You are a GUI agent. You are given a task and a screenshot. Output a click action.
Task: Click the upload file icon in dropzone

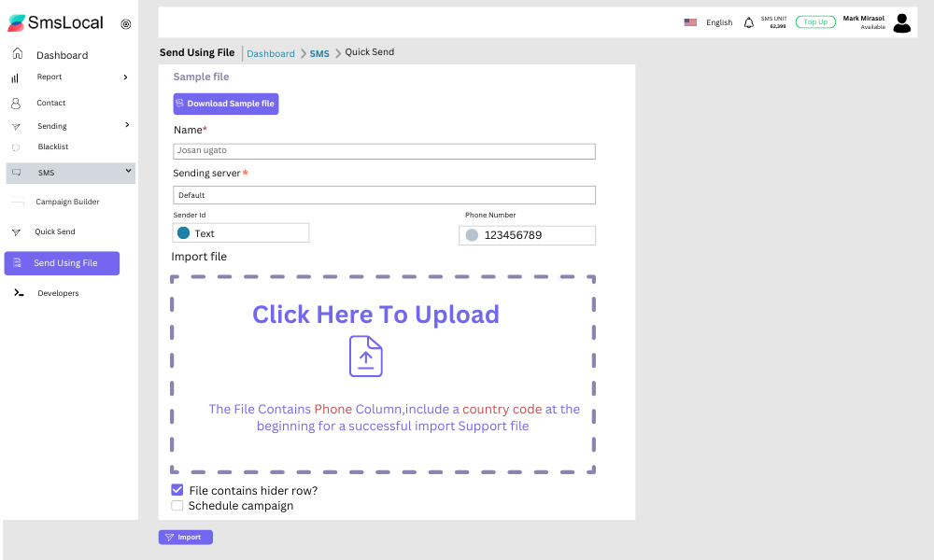click(366, 357)
